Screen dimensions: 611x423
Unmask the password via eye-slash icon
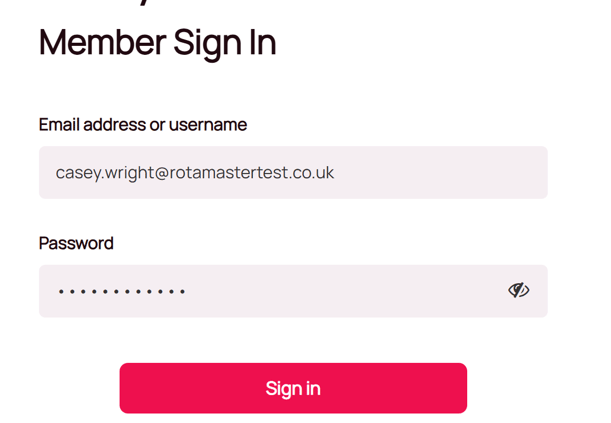click(518, 291)
